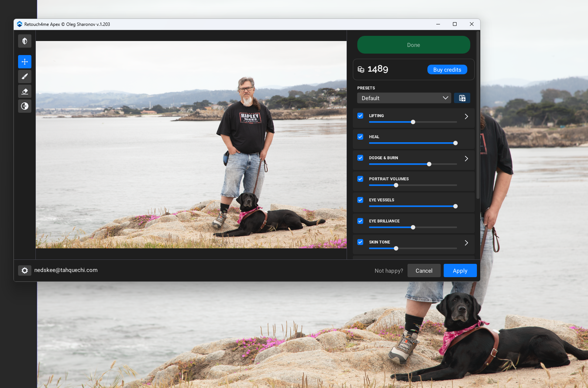Screen dimensions: 588x388
Task: Disable the Heal checkbox
Action: [x=360, y=137]
